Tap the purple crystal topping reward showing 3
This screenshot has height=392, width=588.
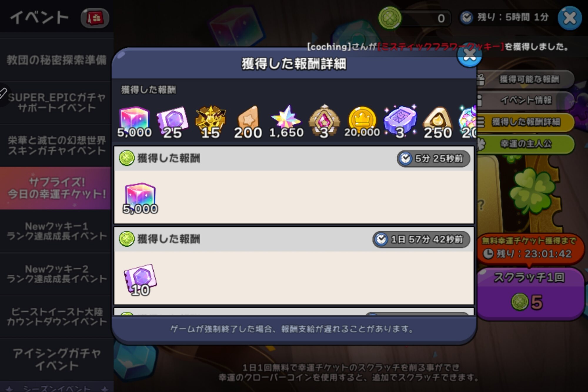[x=400, y=121]
